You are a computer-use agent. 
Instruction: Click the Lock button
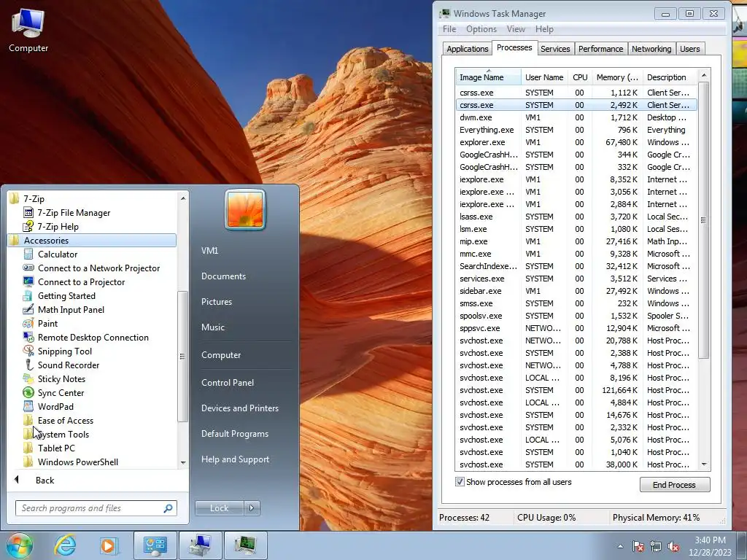pyautogui.click(x=219, y=508)
